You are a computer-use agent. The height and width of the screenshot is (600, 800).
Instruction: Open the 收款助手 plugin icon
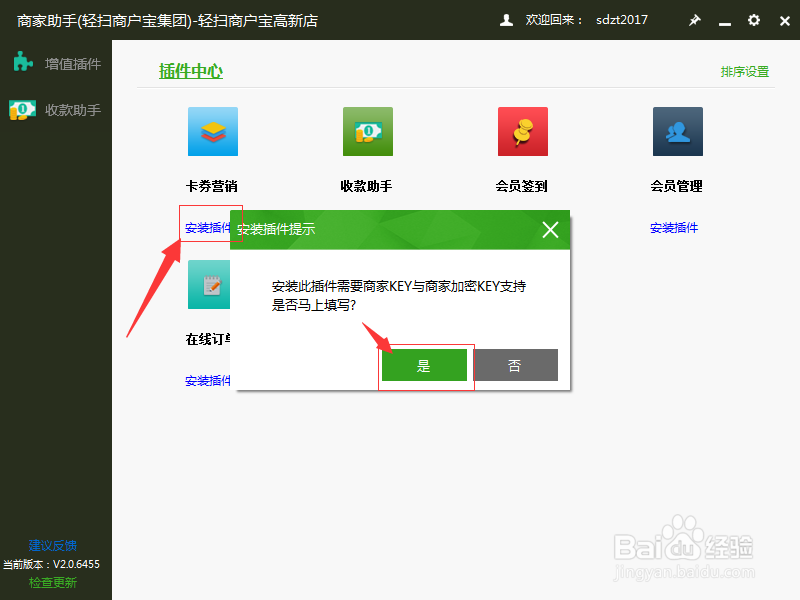[367, 131]
